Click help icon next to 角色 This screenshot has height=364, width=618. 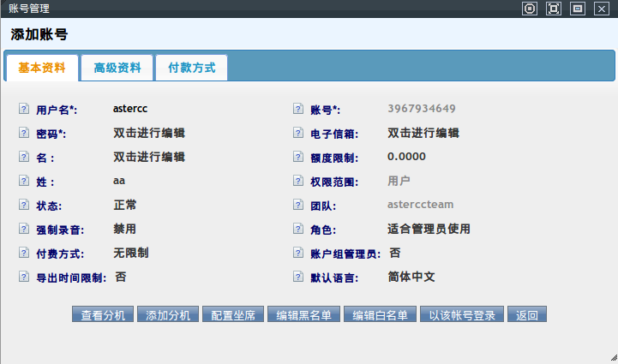[297, 230]
